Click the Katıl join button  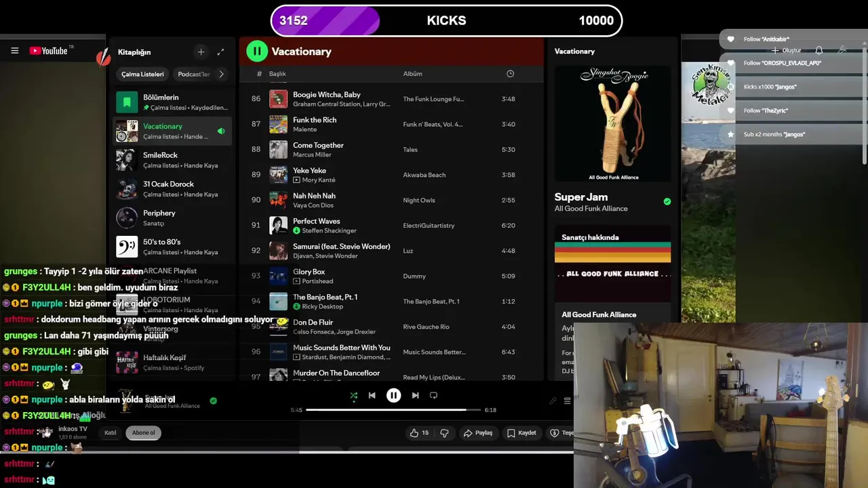[x=110, y=432]
